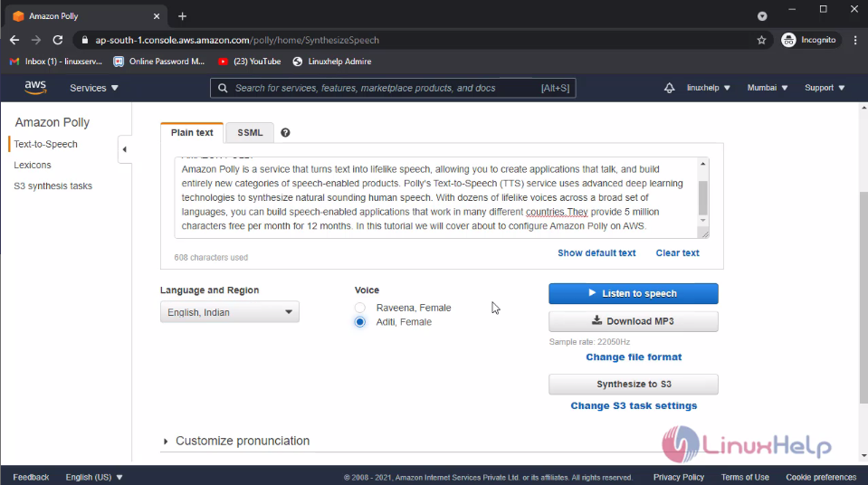This screenshot has height=485, width=868.
Task: Open Text-to-Speech in the sidebar
Action: tap(45, 144)
